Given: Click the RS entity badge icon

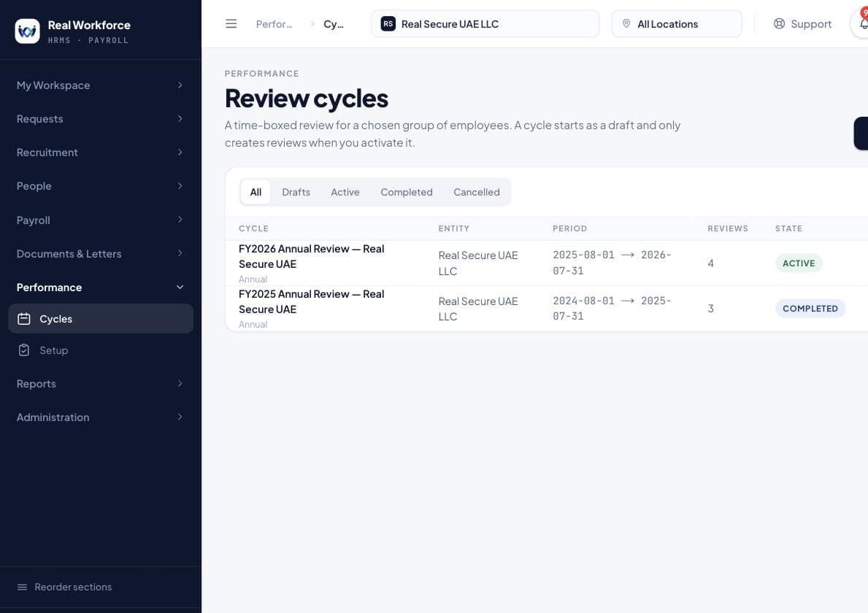Looking at the screenshot, I should (388, 24).
